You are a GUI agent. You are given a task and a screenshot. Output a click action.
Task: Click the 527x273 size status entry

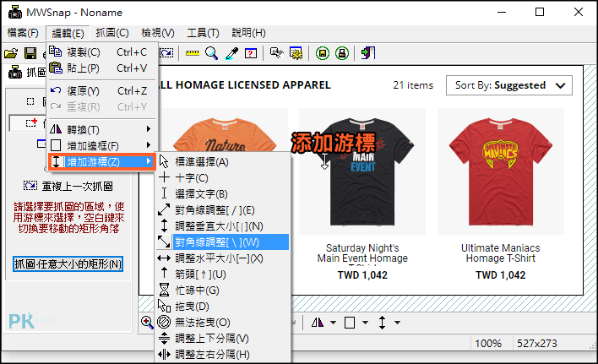537,344
